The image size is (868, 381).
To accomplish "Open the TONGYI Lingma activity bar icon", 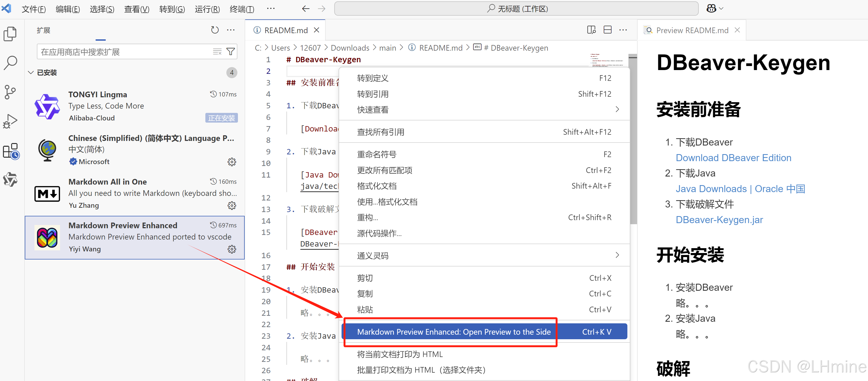I will click(x=10, y=179).
